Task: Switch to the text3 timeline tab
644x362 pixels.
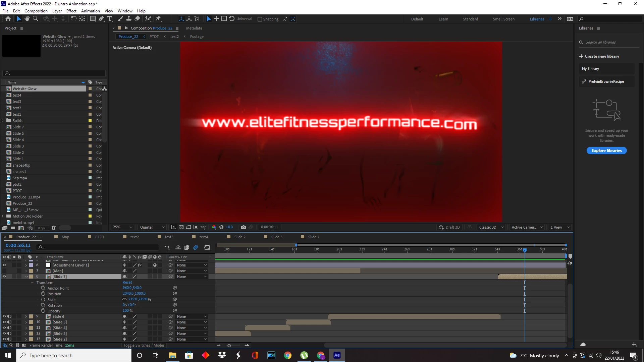Action: click(x=169, y=237)
